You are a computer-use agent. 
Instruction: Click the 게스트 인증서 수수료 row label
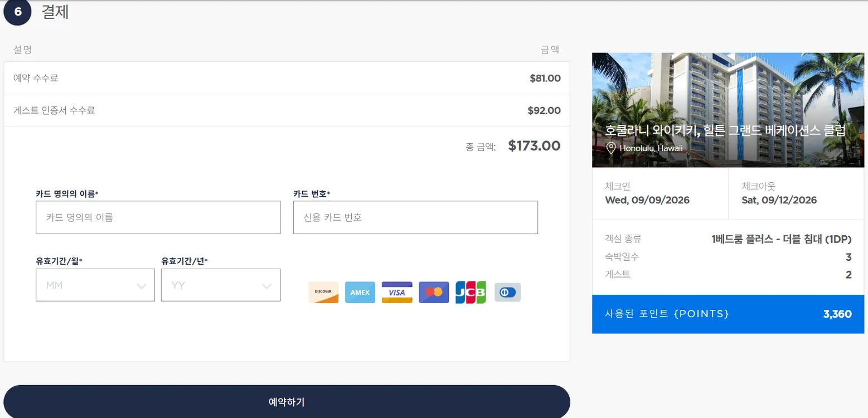tap(54, 110)
